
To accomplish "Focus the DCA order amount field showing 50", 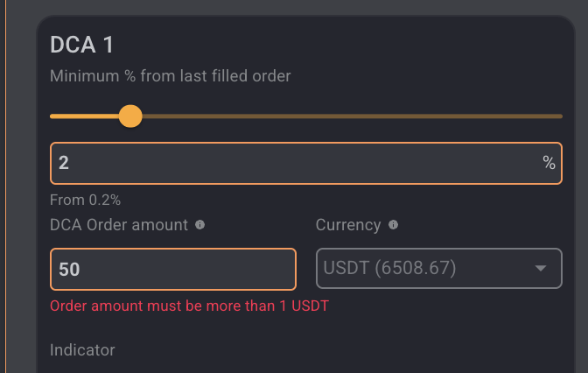I will point(173,269).
